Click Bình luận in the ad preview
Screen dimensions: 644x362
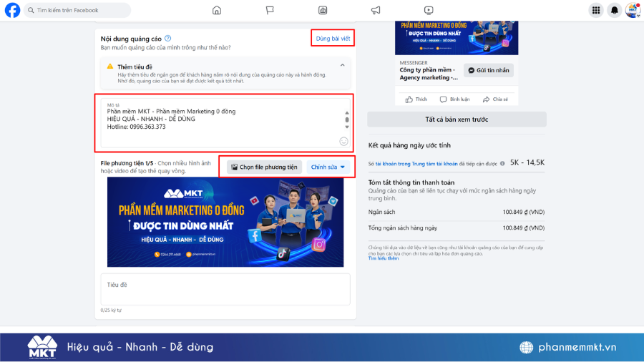[x=454, y=99]
